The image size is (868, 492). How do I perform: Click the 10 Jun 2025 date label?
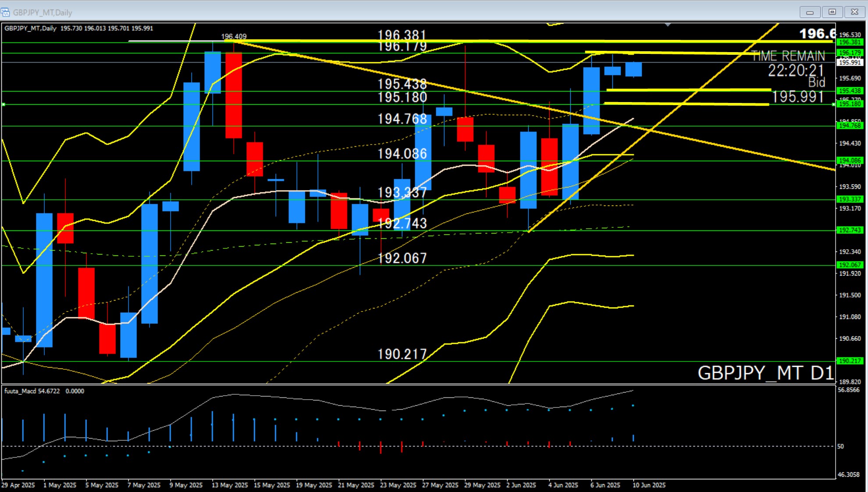click(649, 485)
